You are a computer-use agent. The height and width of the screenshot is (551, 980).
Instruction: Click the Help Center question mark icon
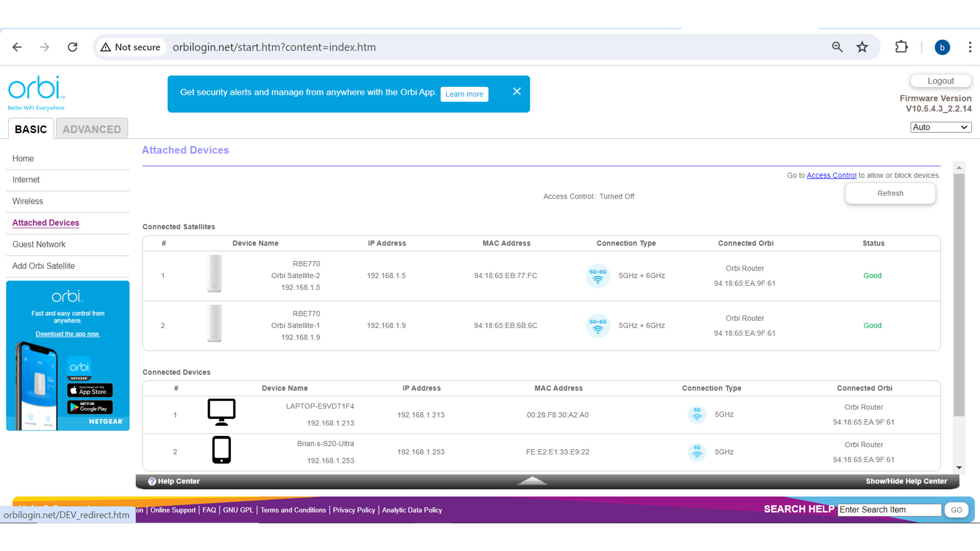click(152, 481)
